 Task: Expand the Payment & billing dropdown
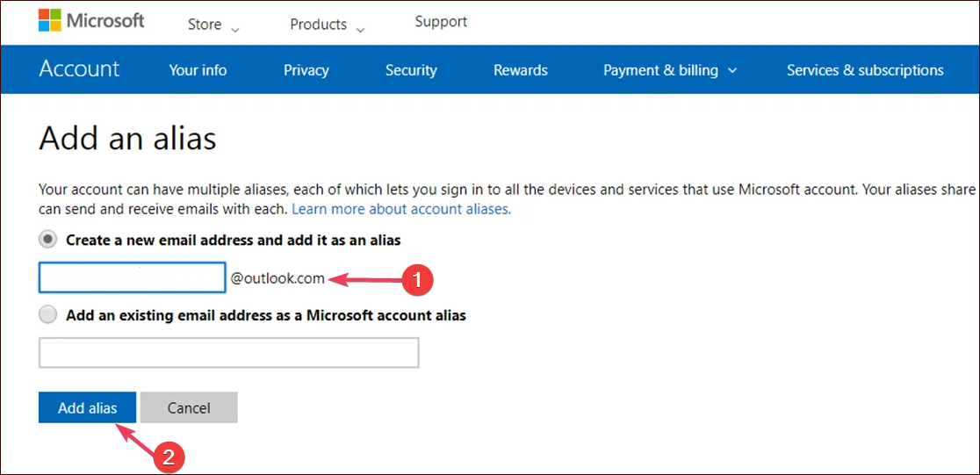click(x=669, y=70)
